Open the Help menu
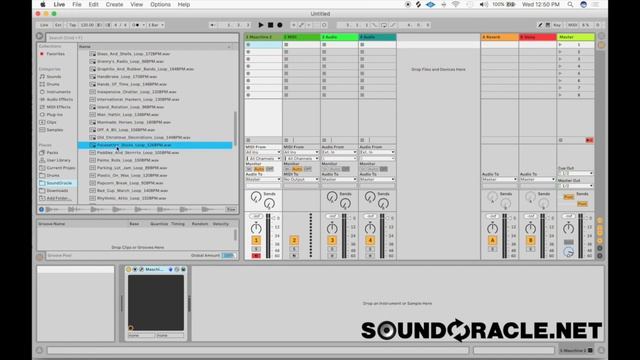This screenshot has width=640, height=360. [x=184, y=4]
